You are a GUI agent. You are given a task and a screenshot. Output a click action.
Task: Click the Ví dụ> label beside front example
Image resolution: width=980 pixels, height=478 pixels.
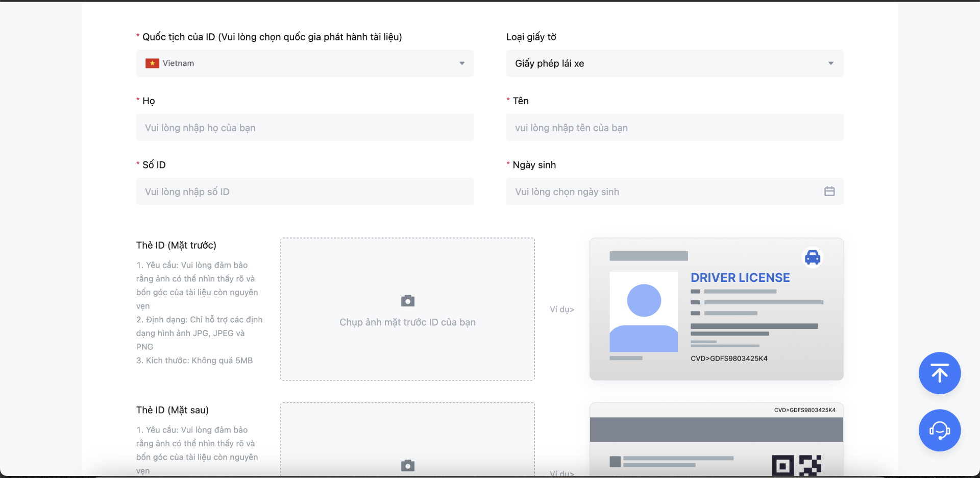tap(562, 309)
